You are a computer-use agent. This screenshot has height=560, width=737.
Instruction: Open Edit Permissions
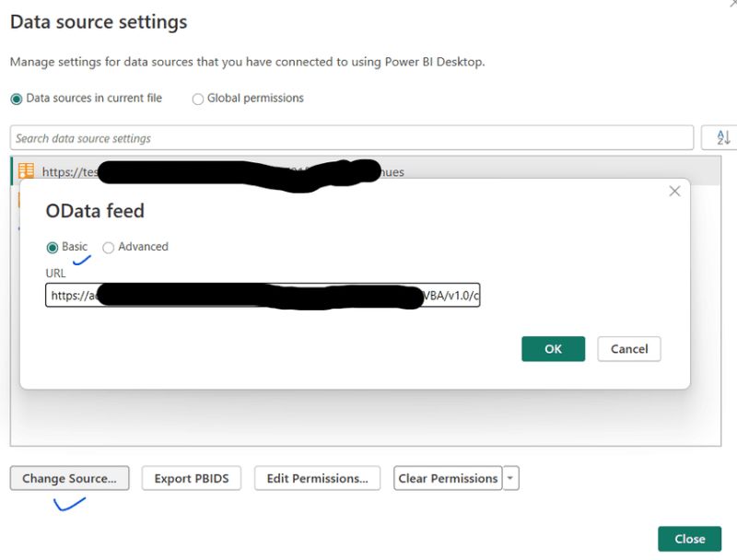coord(317,478)
